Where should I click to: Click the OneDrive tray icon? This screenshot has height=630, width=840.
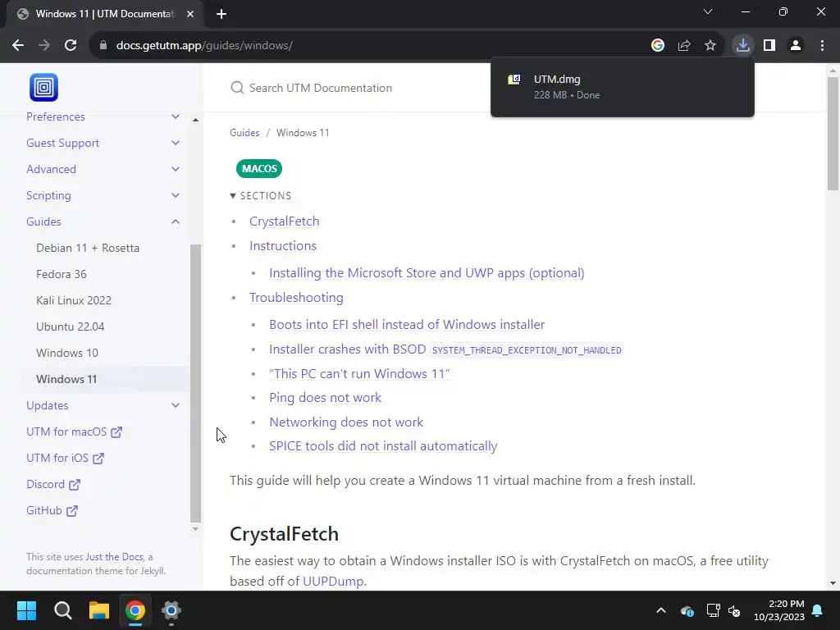(687, 610)
